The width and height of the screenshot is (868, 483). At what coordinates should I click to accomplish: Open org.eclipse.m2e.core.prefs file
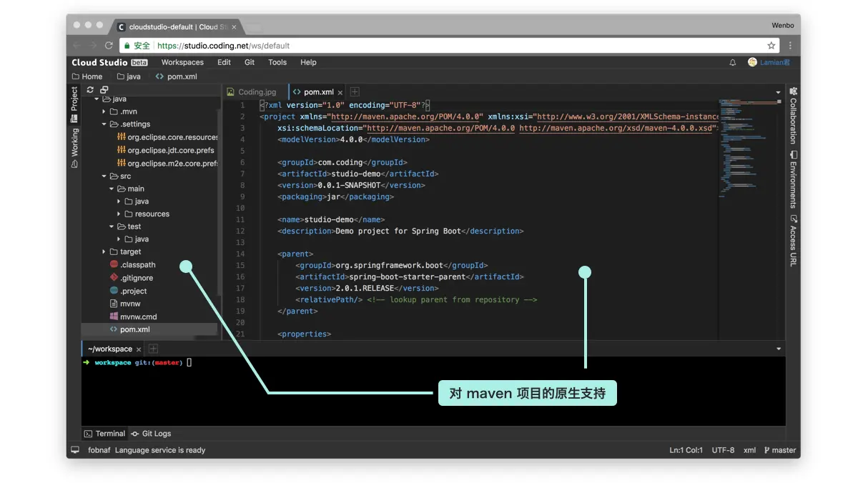168,163
